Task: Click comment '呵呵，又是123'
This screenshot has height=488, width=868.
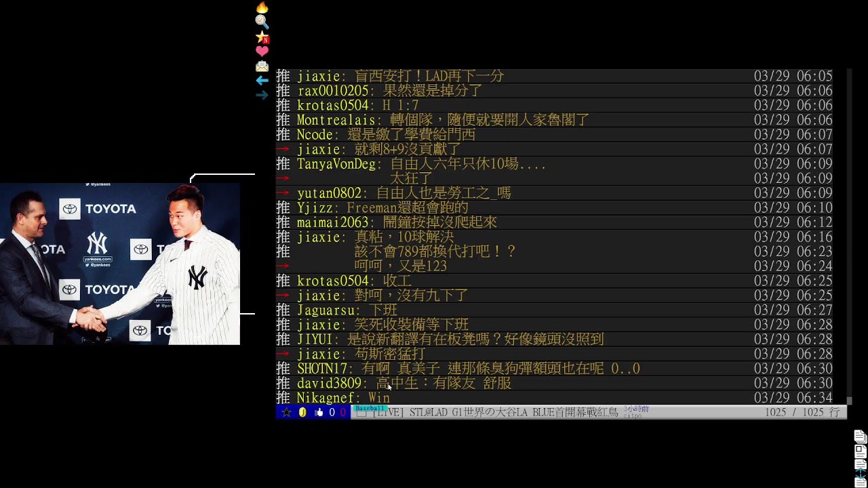Action: point(401,266)
